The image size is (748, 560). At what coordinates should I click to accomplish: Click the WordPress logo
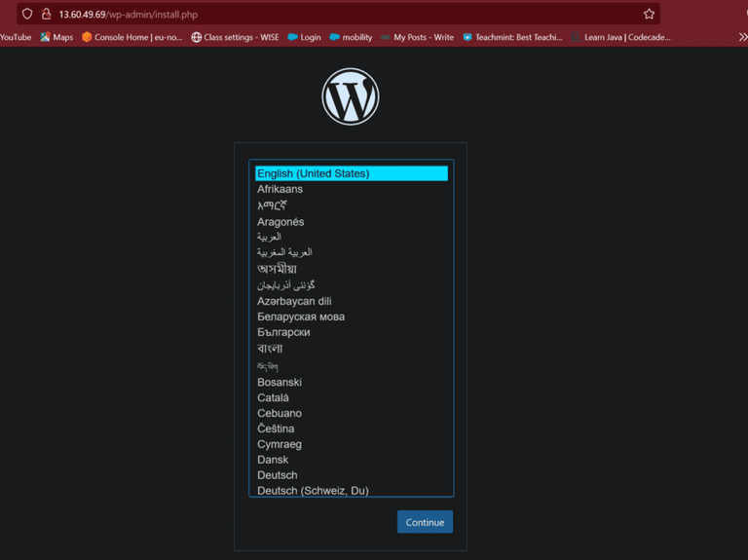351,96
